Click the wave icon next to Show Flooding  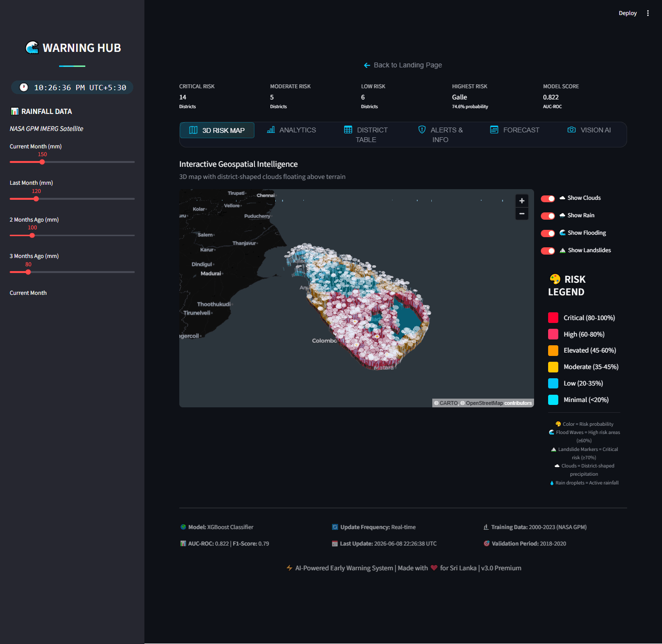pos(563,233)
